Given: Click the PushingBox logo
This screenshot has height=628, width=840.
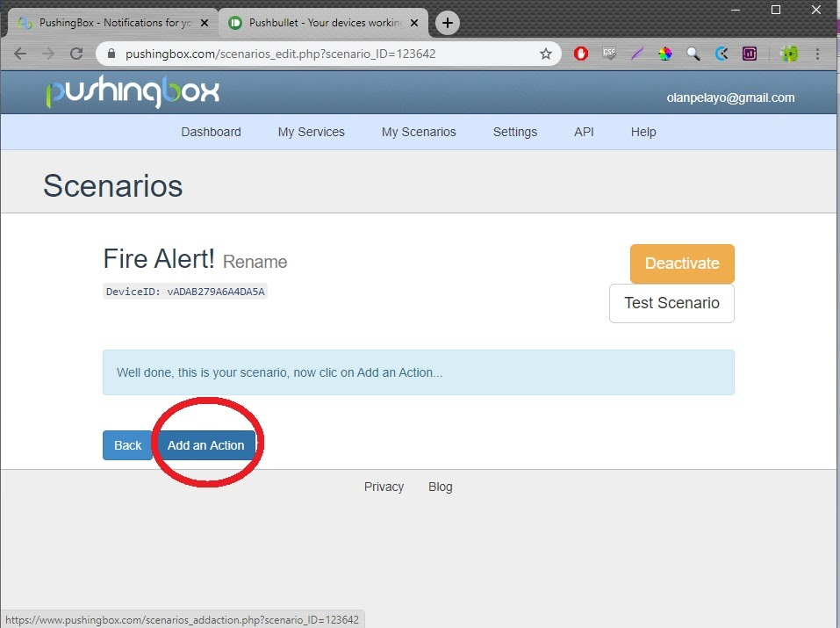Looking at the screenshot, I should 133,93.
